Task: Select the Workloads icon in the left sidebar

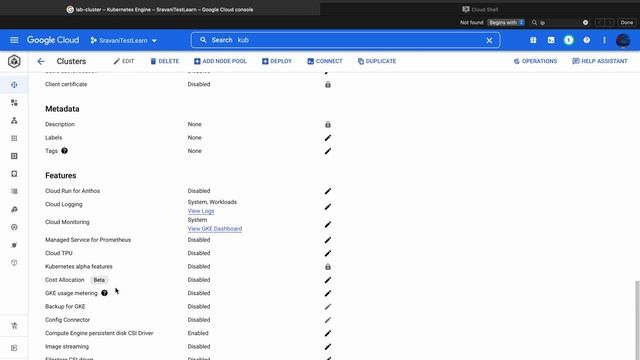Action: 14,102
